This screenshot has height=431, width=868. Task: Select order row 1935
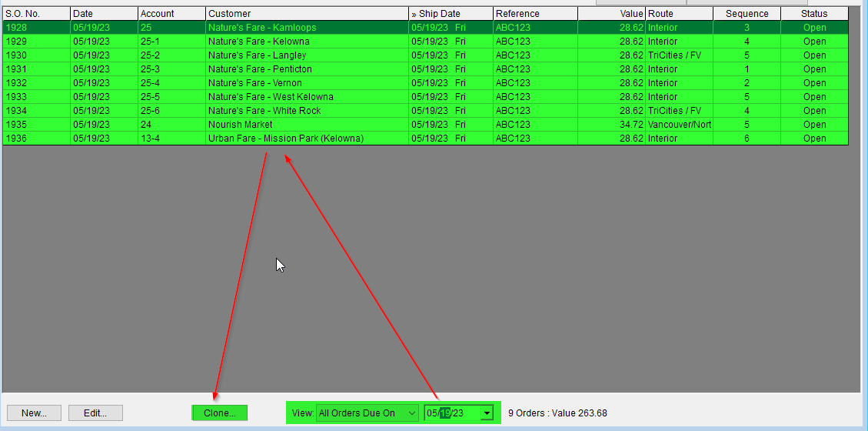coord(425,124)
